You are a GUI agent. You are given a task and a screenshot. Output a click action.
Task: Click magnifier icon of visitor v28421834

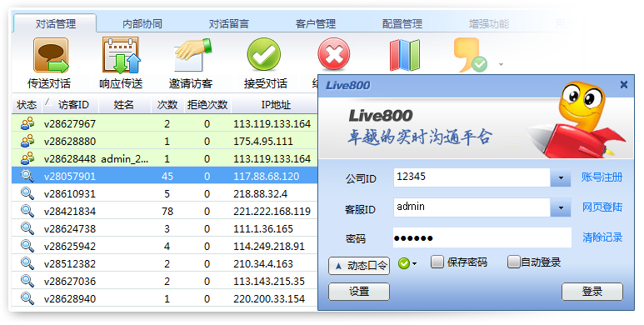click(x=27, y=211)
